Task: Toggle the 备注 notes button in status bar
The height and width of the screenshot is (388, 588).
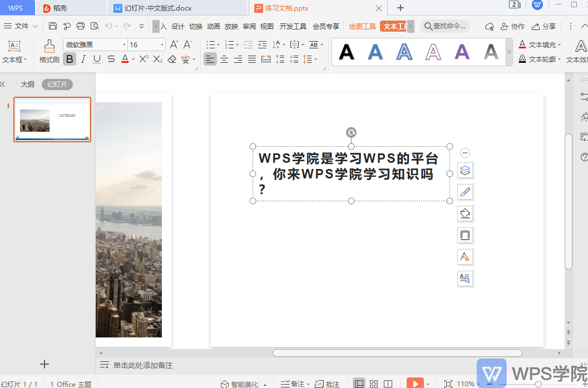Action: (295, 384)
